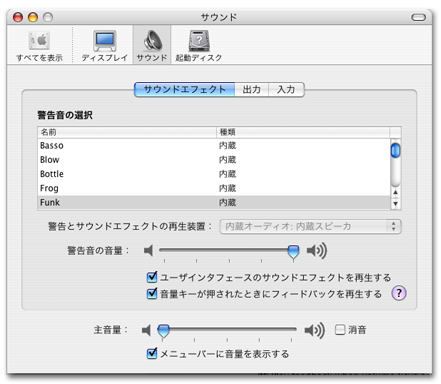Open the 起動ディスク (Startup Disk) icon
This screenshot has height=384, width=441.
point(199,46)
